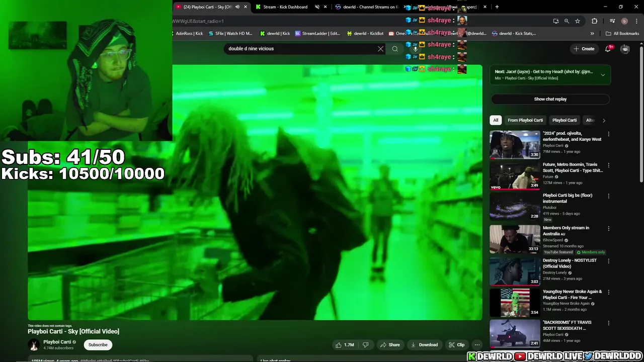This screenshot has width=644, height=362.
Task: Open AdinRoss | Kick bookmark
Action: click(188, 34)
